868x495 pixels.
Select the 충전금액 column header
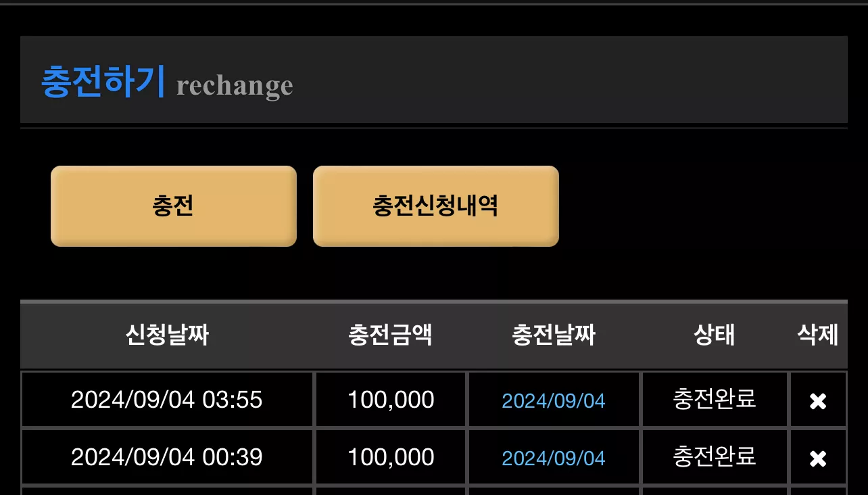(390, 335)
